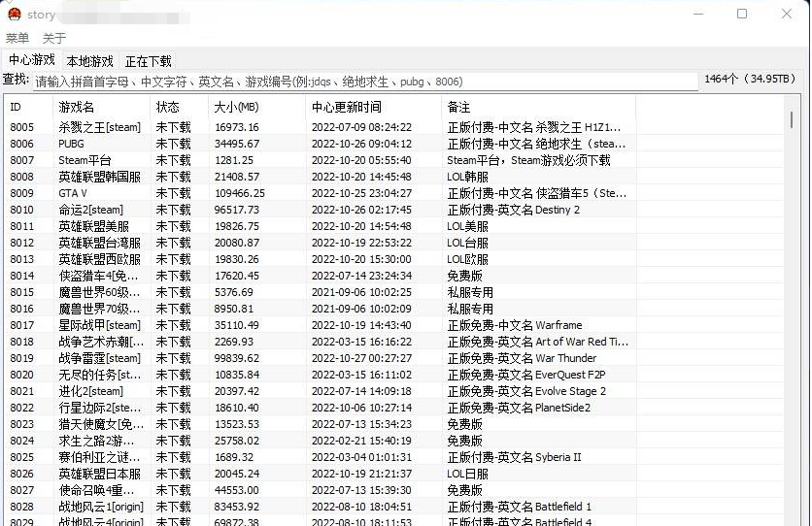Sort by the 大小(MB) column header

pyautogui.click(x=256, y=107)
